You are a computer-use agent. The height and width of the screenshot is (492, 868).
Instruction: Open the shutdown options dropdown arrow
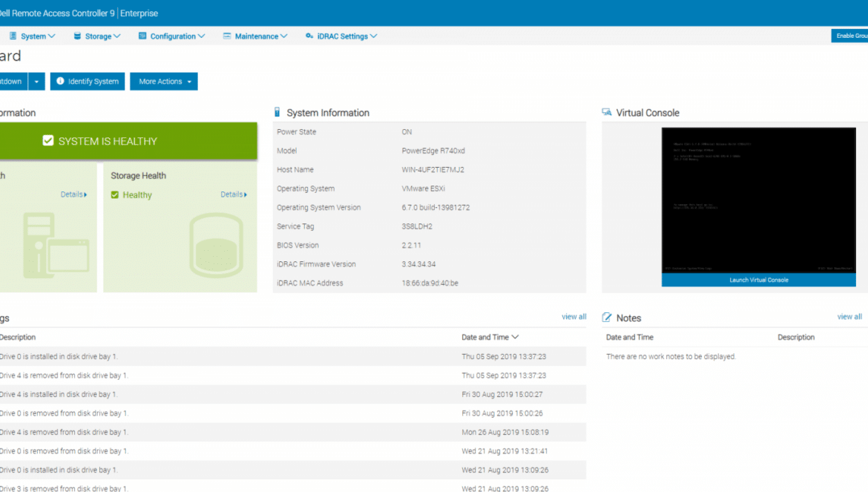pos(36,82)
